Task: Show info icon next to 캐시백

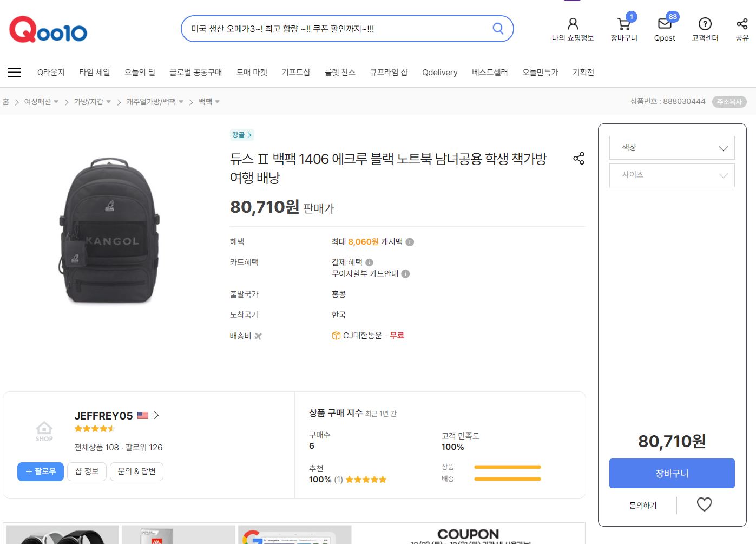Action: point(410,242)
